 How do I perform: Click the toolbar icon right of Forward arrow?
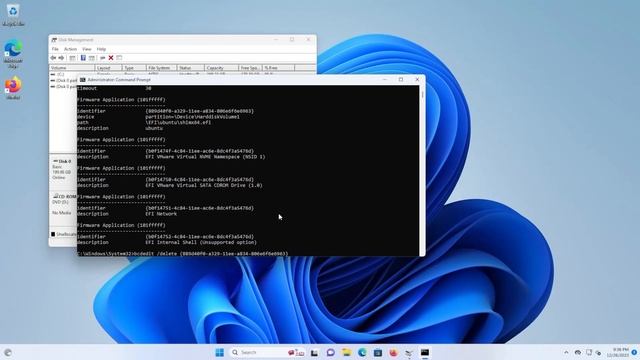click(x=72, y=58)
